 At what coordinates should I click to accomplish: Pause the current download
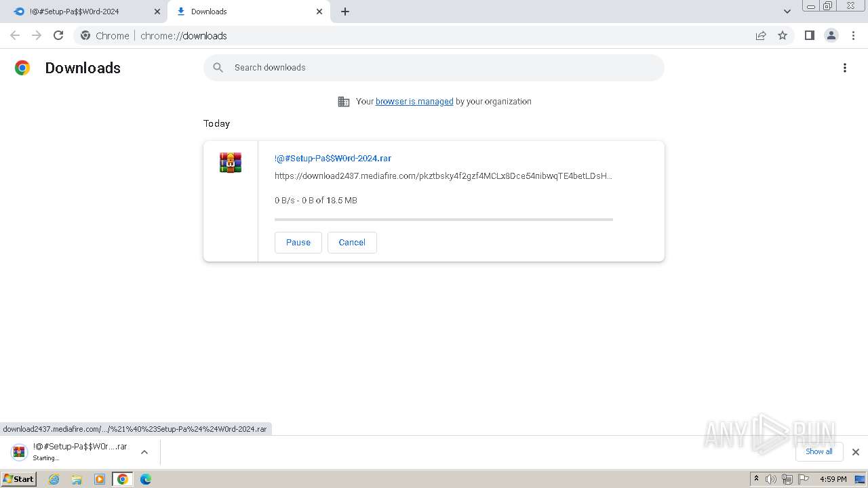point(298,243)
